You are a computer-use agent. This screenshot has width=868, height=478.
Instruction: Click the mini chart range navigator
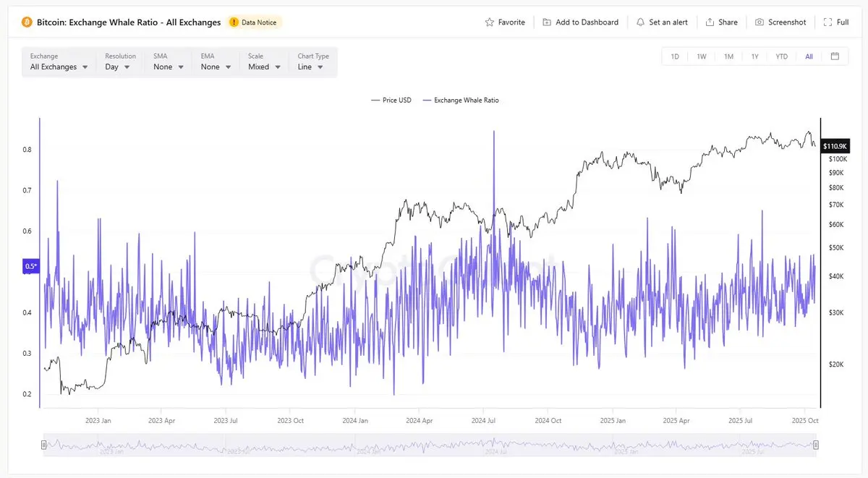pos(430,445)
